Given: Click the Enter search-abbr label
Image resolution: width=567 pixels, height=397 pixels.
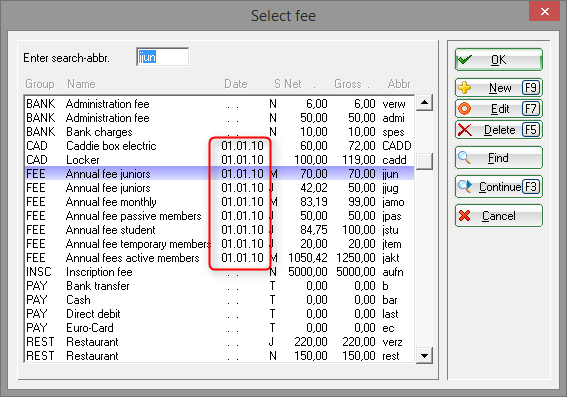Looking at the screenshot, I should pyautogui.click(x=66, y=58).
